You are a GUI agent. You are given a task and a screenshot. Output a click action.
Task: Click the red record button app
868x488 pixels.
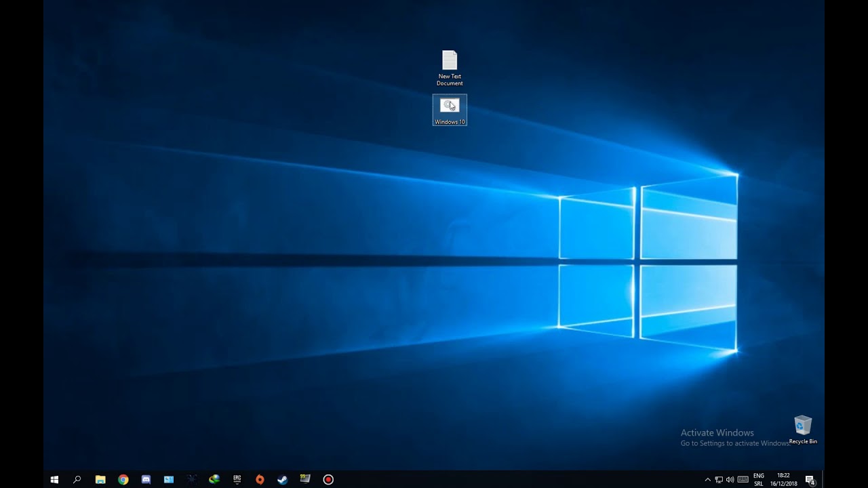click(x=328, y=479)
